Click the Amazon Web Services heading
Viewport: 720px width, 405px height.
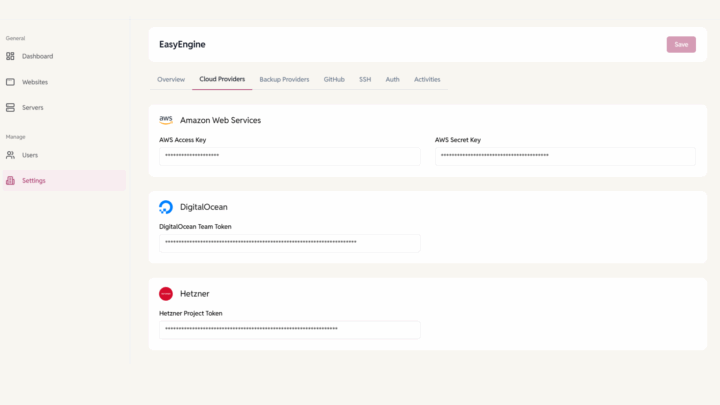click(x=220, y=120)
